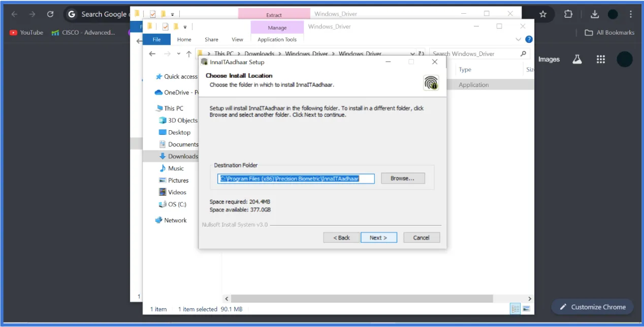
Task: Select the Extract tab in the rear Explorer window
Action: (x=274, y=15)
